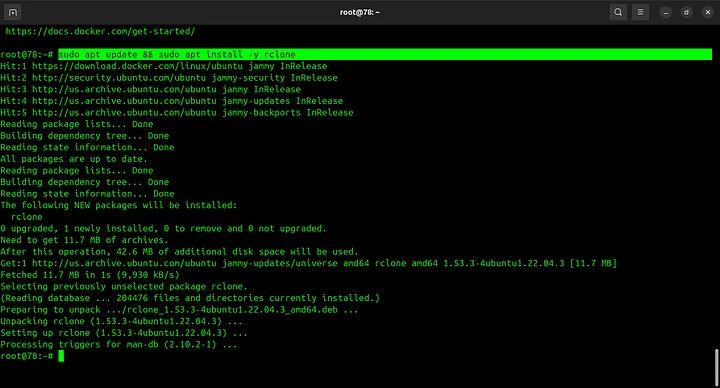Click 'Fetched 11.7 MB in 1s' line
Viewport: 720px width, 388px height.
tap(90, 275)
